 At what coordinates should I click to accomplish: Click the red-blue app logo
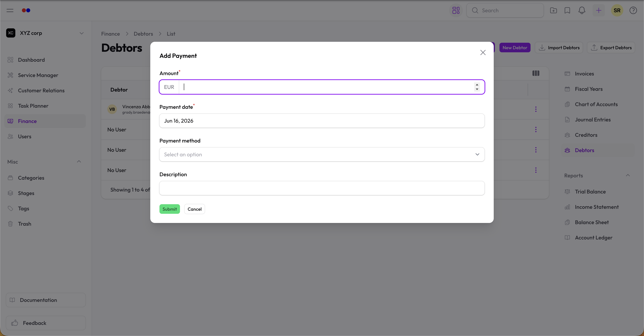point(26,11)
